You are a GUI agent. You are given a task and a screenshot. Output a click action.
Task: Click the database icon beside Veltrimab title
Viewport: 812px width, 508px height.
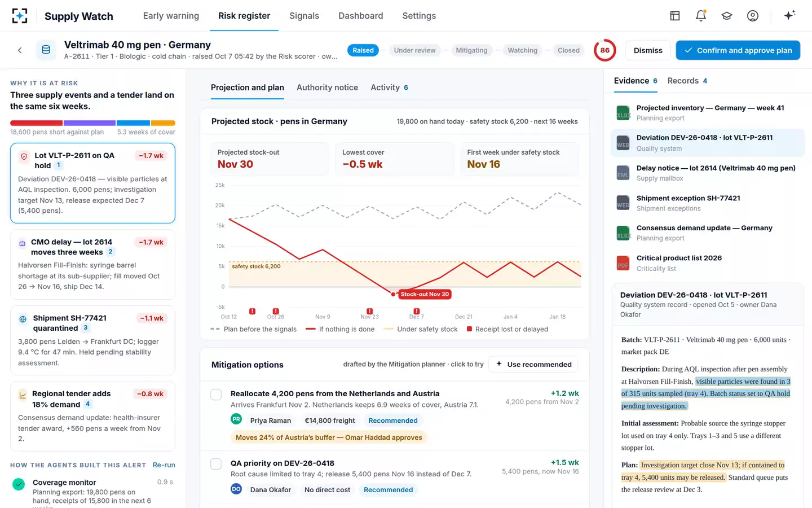[x=46, y=50]
